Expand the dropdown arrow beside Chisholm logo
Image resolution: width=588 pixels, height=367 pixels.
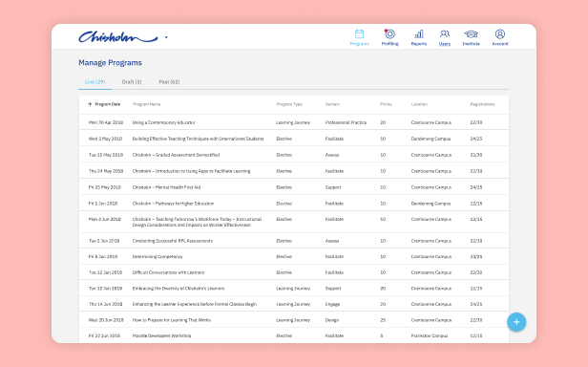pos(166,37)
